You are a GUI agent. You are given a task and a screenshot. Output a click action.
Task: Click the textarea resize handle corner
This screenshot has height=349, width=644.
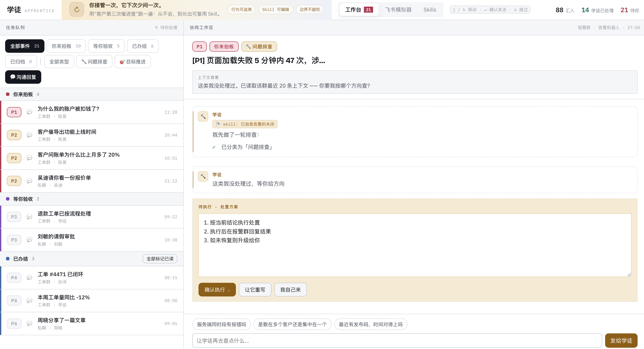pyautogui.click(x=629, y=274)
